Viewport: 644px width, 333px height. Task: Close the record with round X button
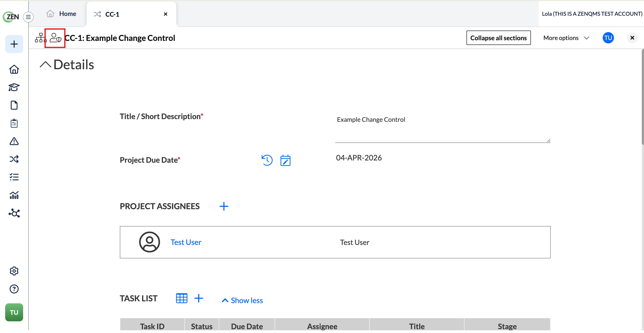(x=632, y=38)
